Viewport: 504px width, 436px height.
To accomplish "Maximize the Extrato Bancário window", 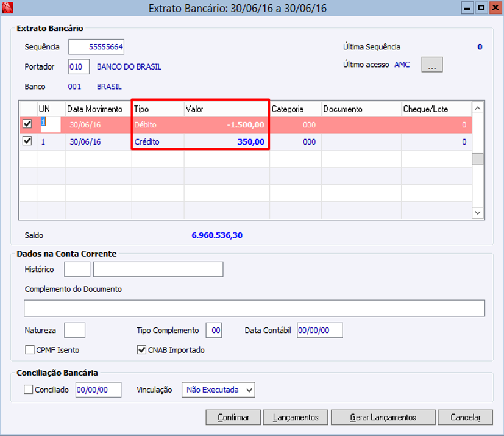I will pos(481,8).
